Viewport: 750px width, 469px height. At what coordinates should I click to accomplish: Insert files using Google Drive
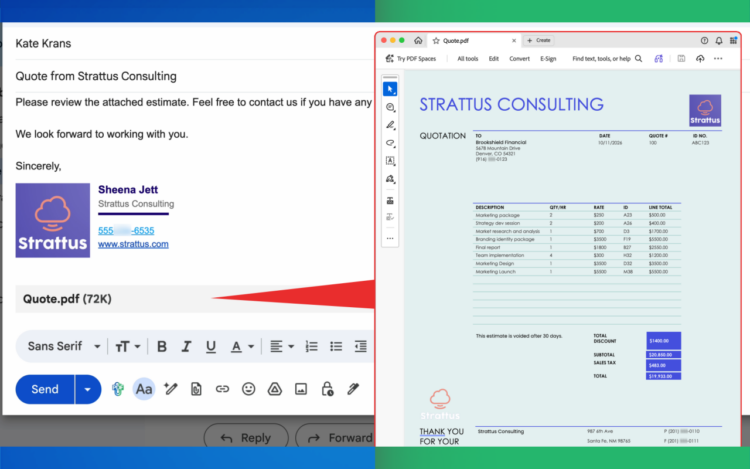[x=275, y=389]
